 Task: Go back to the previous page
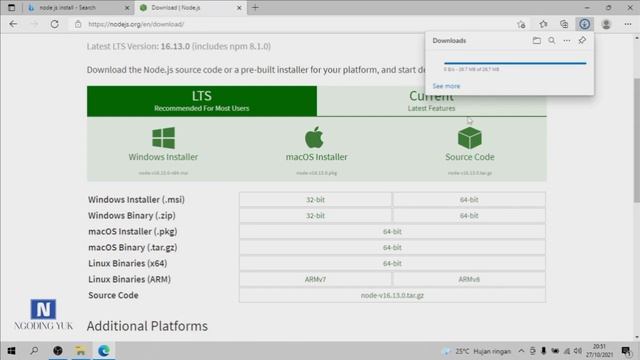(x=13, y=24)
